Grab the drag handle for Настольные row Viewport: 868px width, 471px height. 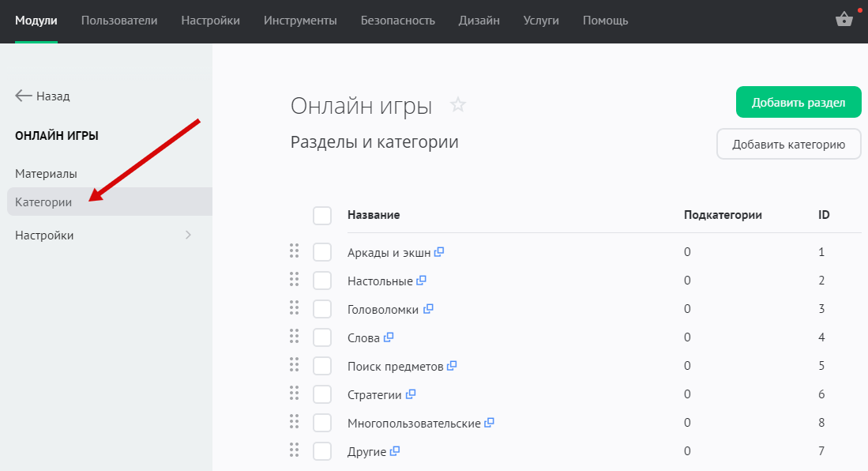pyautogui.click(x=294, y=280)
